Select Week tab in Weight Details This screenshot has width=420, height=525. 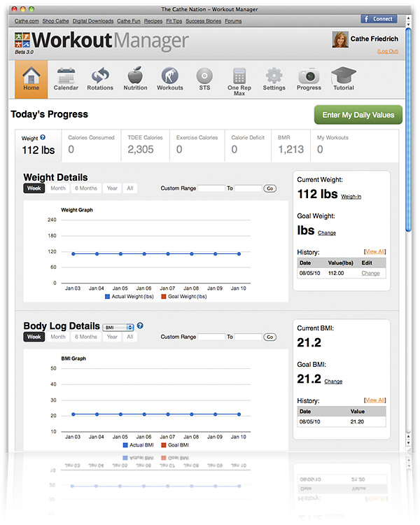[x=34, y=188]
